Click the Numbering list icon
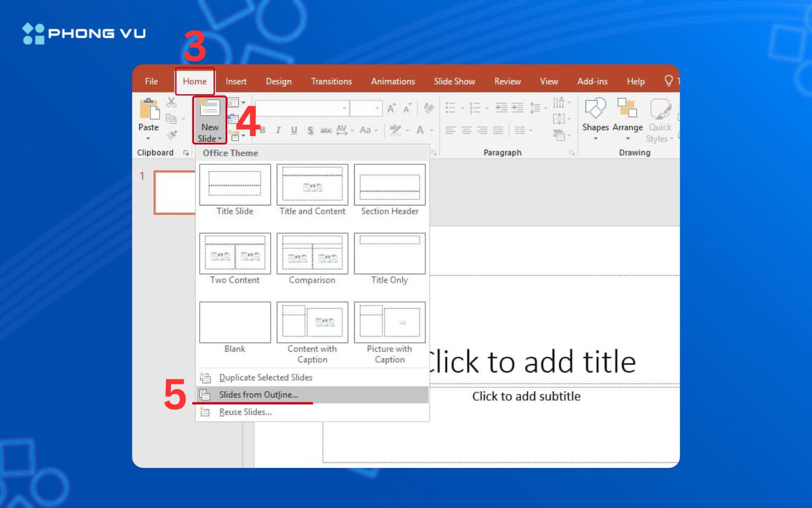The height and width of the screenshot is (508, 812). pos(475,108)
